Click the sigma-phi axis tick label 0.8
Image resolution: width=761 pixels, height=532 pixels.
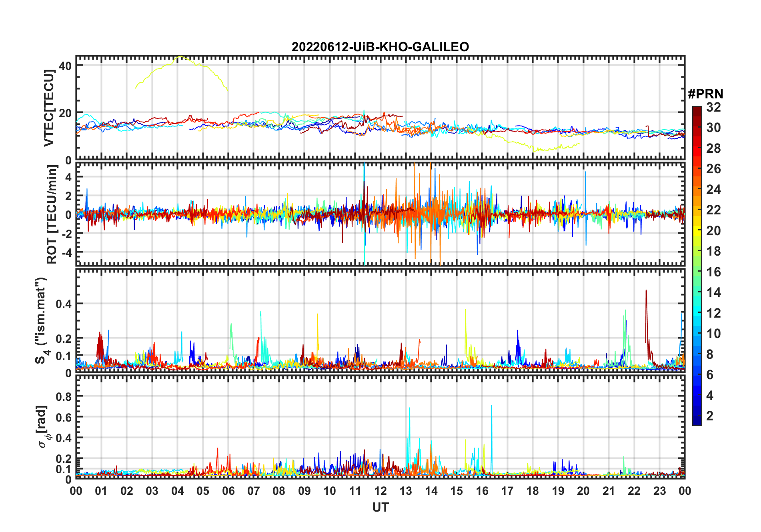(64, 396)
